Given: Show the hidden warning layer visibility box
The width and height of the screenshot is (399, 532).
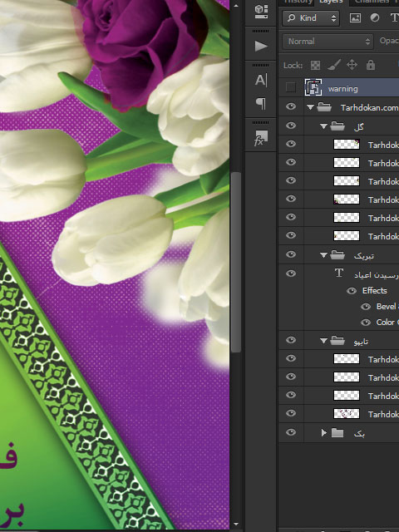Looking at the screenshot, I should 291,87.
